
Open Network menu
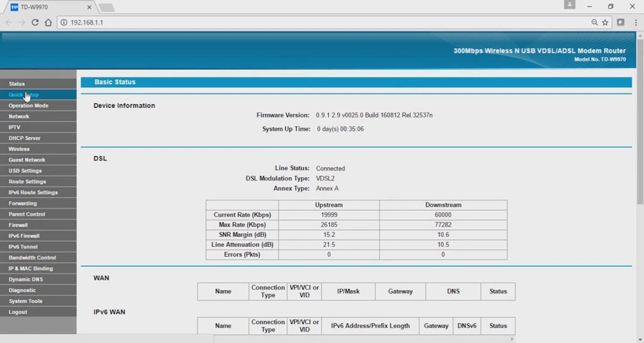38,116
